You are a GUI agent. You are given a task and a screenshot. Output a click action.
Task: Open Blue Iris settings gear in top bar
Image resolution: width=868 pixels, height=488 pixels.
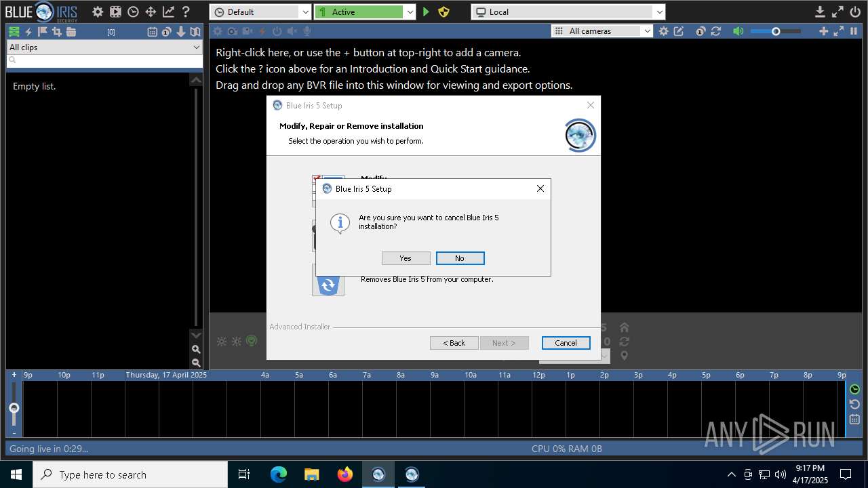point(98,12)
